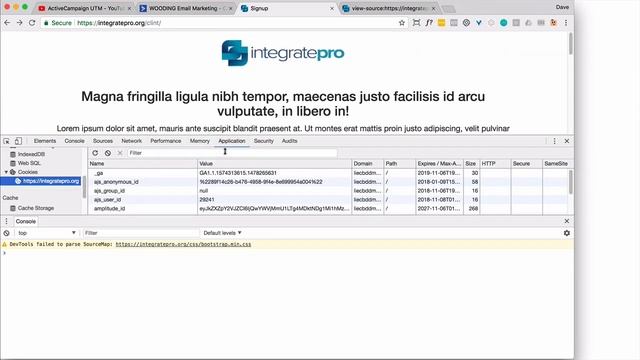Click the teal circle extension icon

tap(504, 23)
